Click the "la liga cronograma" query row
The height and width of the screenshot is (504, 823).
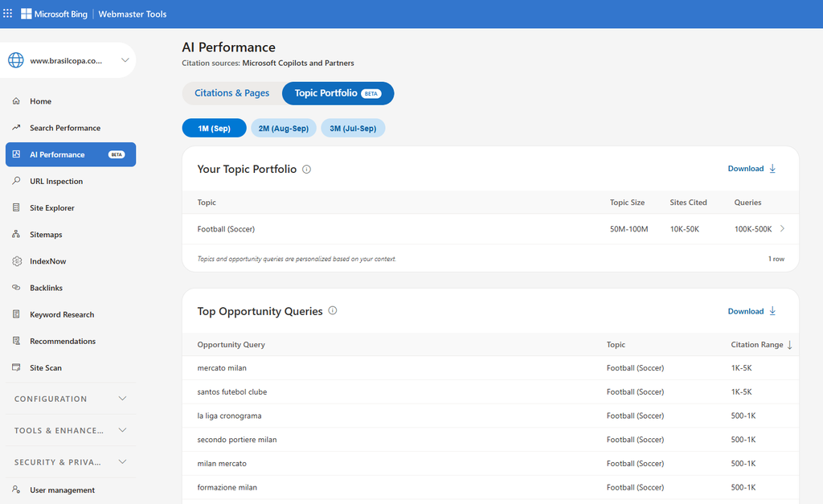490,416
